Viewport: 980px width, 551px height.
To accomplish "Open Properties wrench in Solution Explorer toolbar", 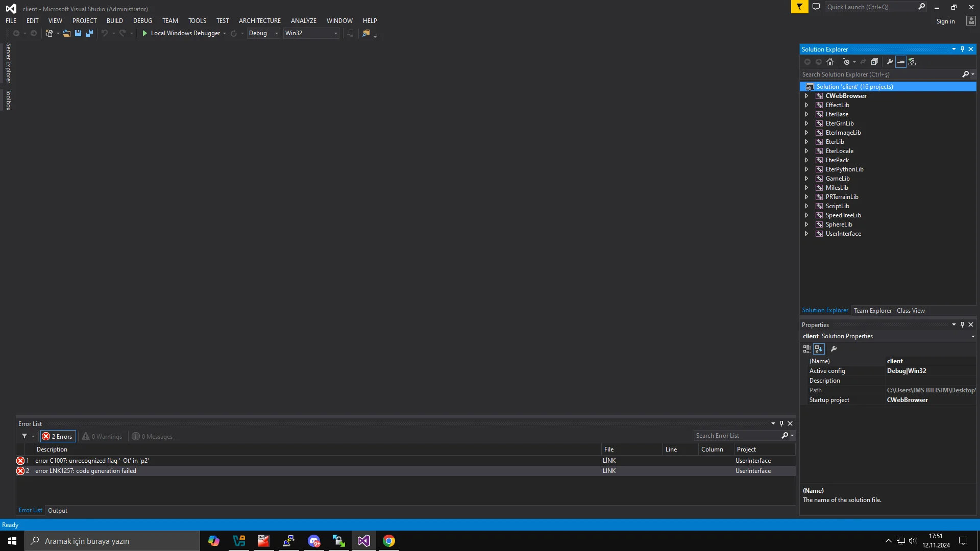I will click(x=890, y=62).
